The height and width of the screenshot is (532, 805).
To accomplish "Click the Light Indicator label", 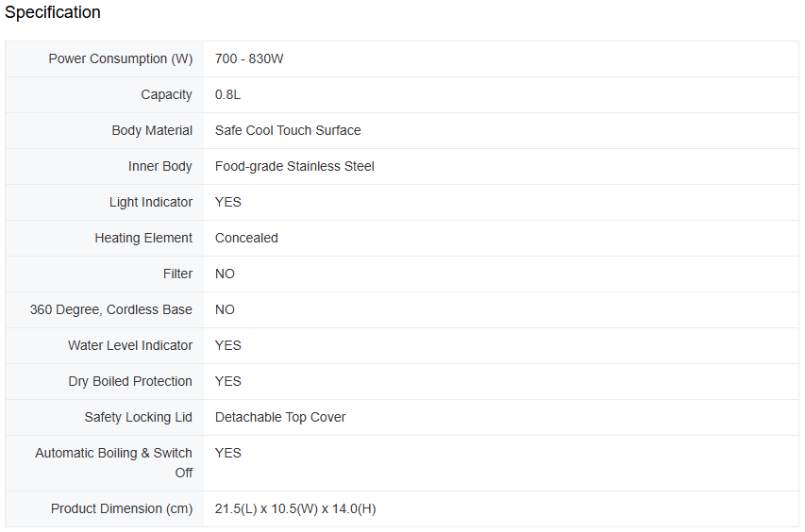I will pos(151,202).
